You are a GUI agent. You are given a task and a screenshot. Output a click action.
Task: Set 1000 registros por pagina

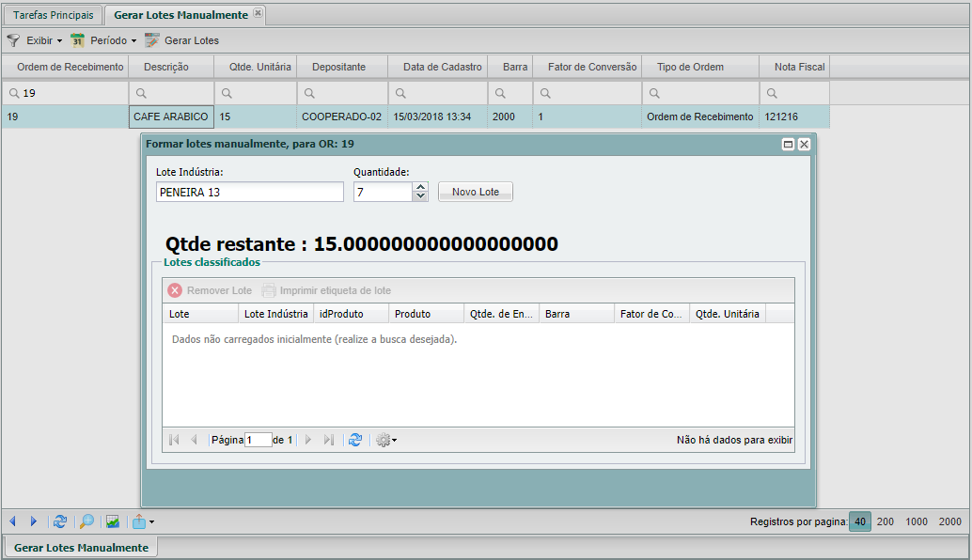click(917, 521)
